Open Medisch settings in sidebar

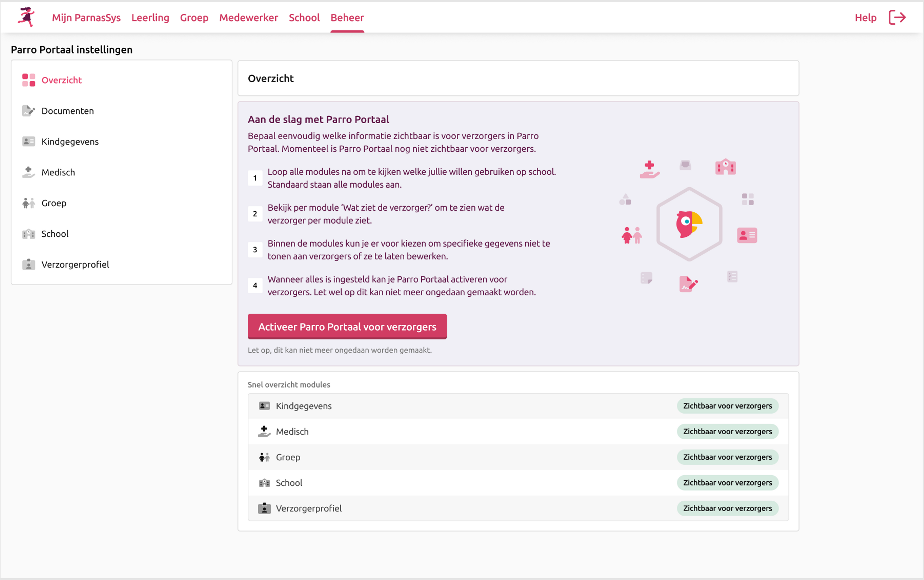pos(58,172)
